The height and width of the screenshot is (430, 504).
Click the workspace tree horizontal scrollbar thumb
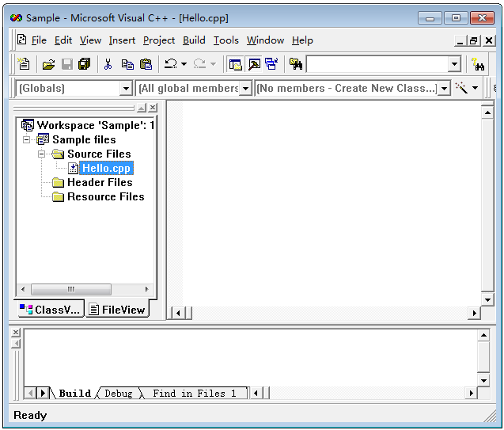pos(71,289)
